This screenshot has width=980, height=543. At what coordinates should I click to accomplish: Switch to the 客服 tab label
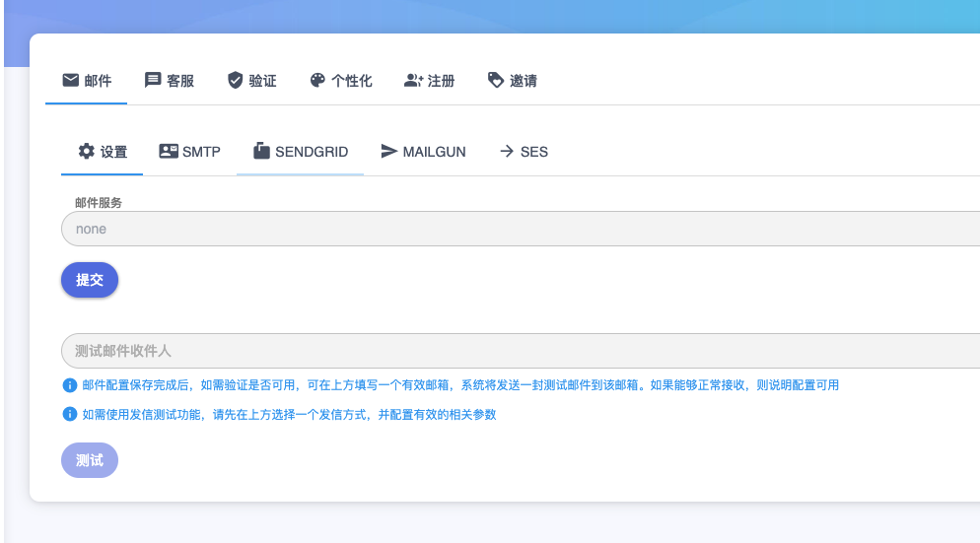click(x=180, y=81)
